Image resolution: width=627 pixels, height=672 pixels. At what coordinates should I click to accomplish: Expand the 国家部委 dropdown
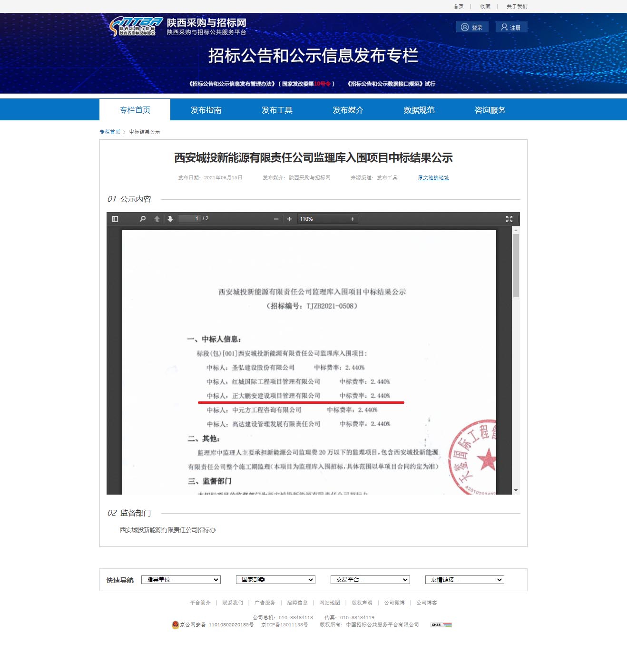(x=275, y=580)
